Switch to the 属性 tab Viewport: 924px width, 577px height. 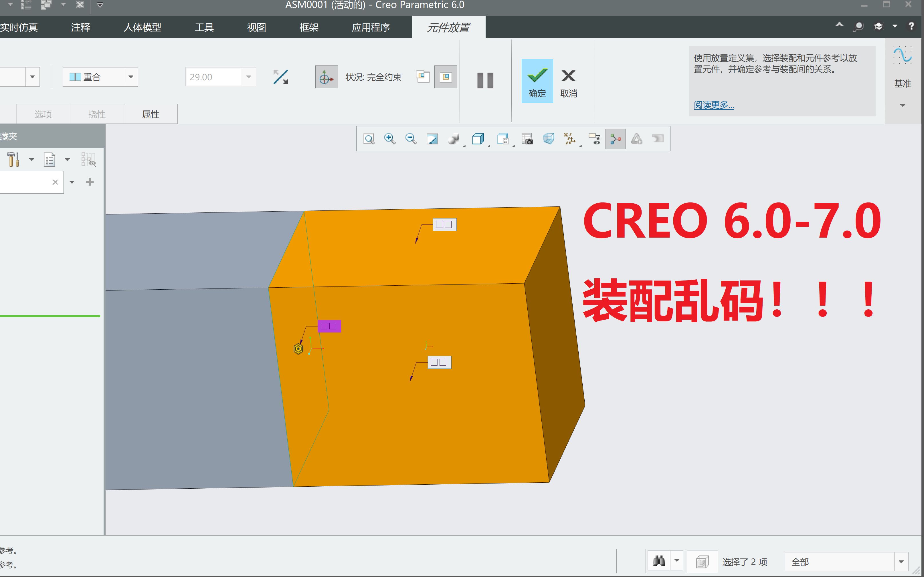point(151,113)
